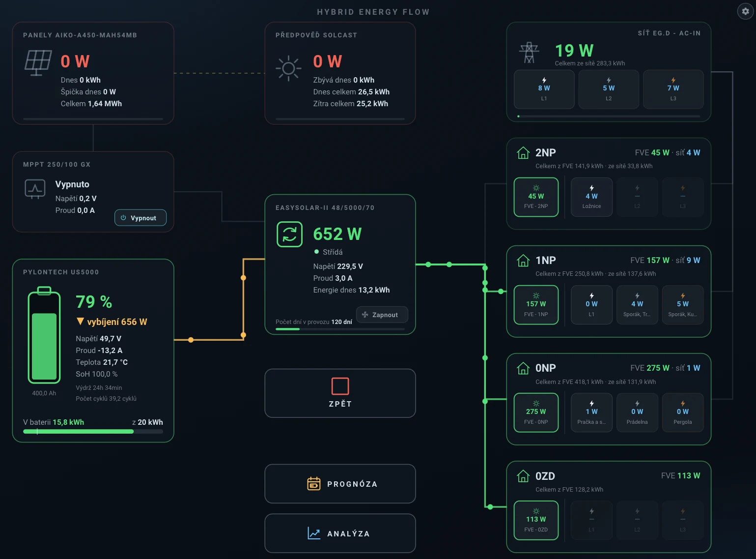The height and width of the screenshot is (559, 756).
Task: Select the FVE - 0NP 275 W tile
Action: 536,412
